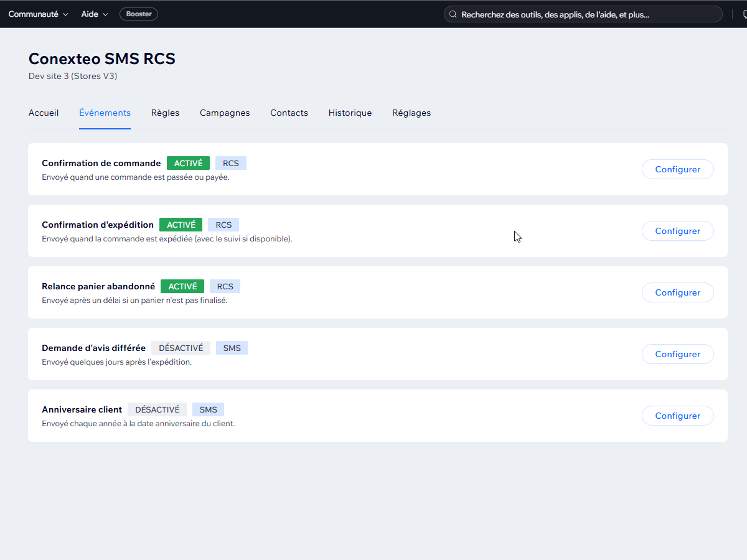Select the Événements tab
The height and width of the screenshot is (560, 747).
tap(105, 113)
